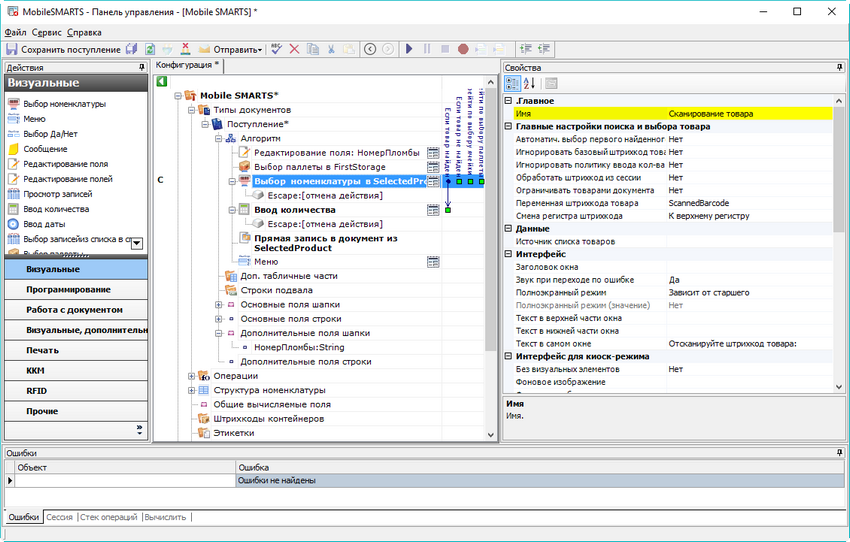Screen dimensions: 850x542
Task: Click the paste icon in toolbar
Action: [349, 49]
